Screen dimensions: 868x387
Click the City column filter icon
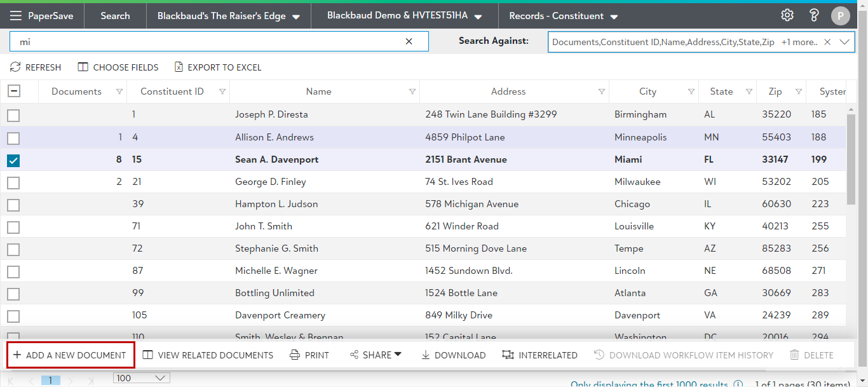(691, 92)
